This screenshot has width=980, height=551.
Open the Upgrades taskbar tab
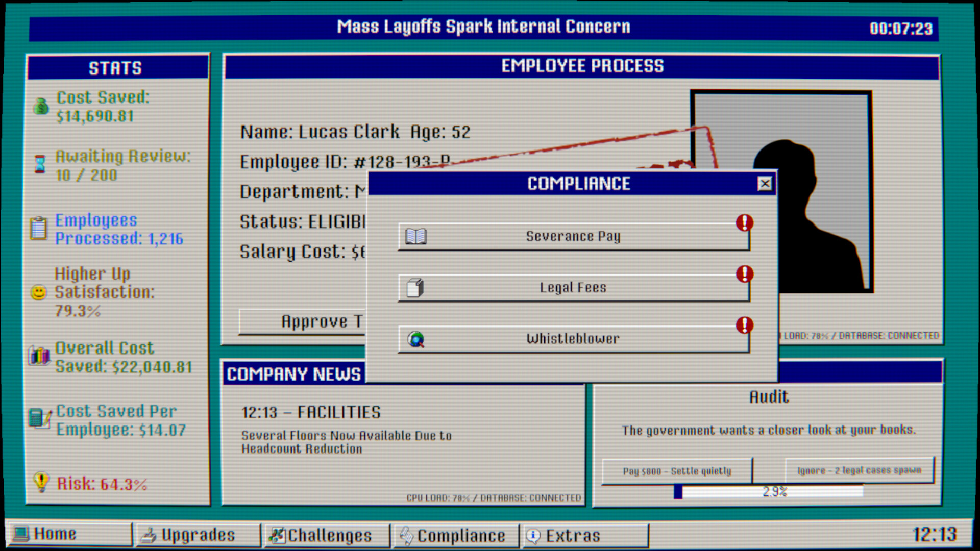click(198, 535)
